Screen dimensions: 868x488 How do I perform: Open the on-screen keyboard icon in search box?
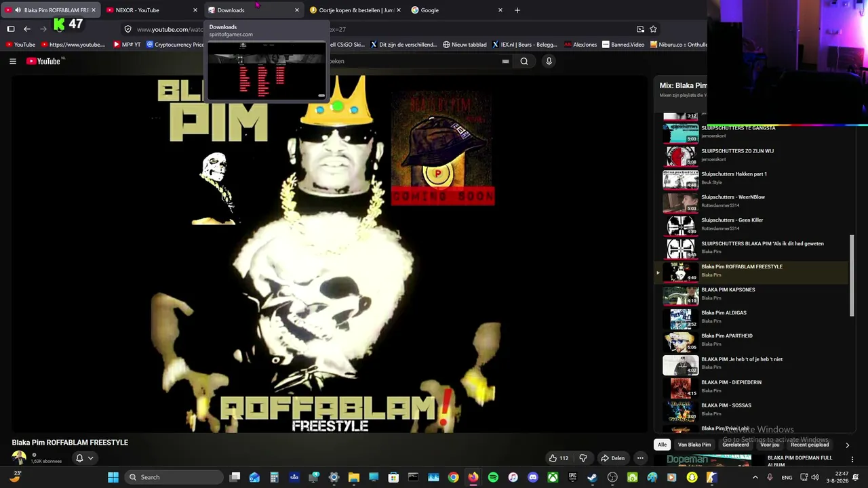[505, 61]
